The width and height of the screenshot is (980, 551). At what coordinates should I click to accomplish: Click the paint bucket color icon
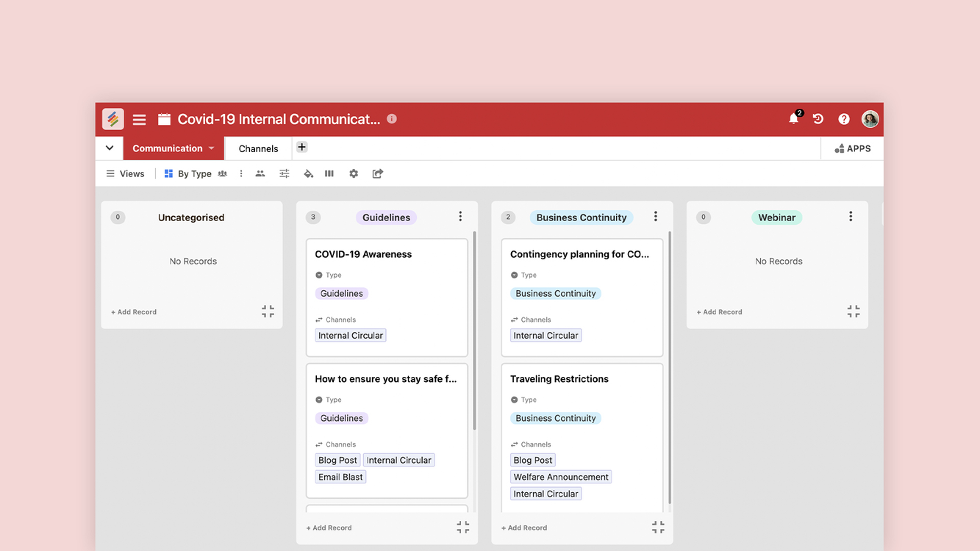(308, 174)
